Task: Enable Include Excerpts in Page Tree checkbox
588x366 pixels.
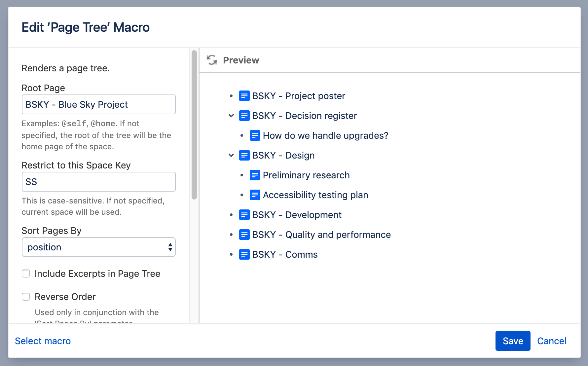Action: [x=26, y=274]
